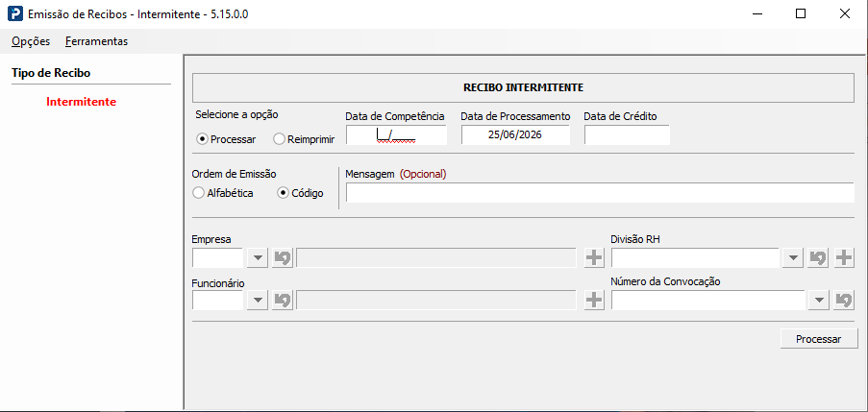This screenshot has width=868, height=412.
Task: Click the plus icon for Funcionário
Action: tap(594, 301)
